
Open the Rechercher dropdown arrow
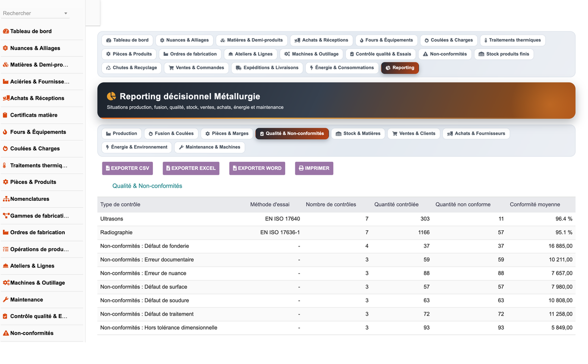[x=66, y=13]
